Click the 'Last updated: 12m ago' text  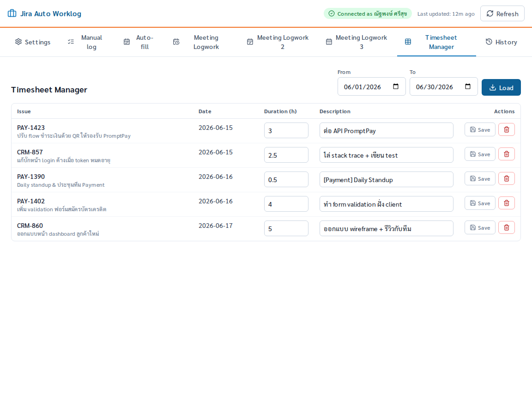click(446, 14)
